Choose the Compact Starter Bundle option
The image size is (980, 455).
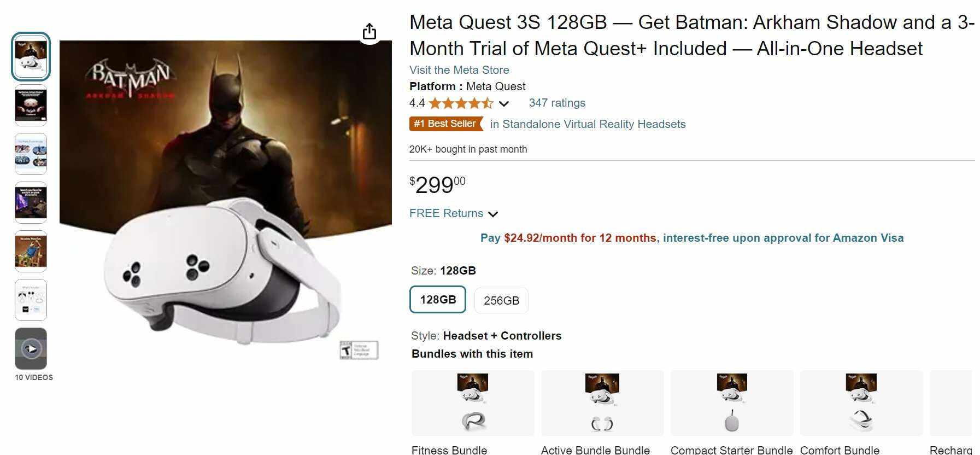732,404
